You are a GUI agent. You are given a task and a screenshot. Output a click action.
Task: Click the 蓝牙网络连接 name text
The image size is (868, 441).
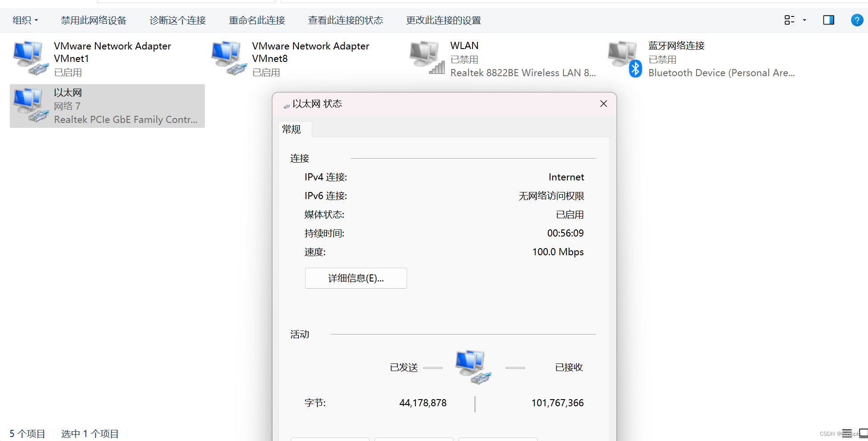[676, 45]
